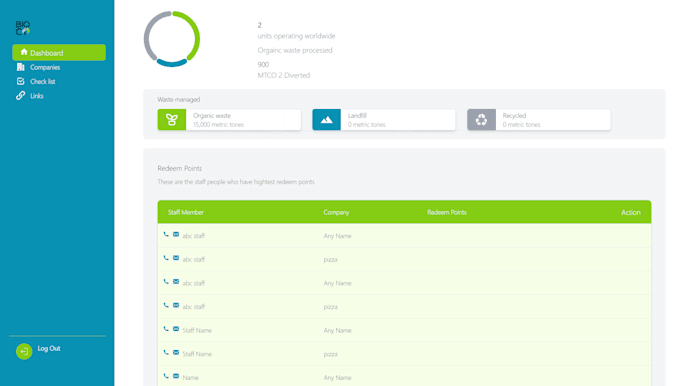The image size is (680, 386).
Task: Select the Links chain icon
Action: point(20,96)
